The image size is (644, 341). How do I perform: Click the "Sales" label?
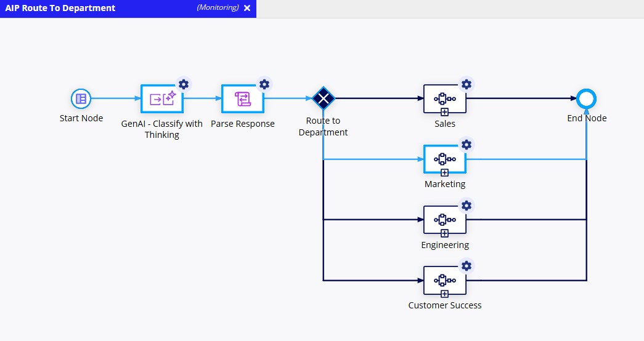(x=445, y=124)
